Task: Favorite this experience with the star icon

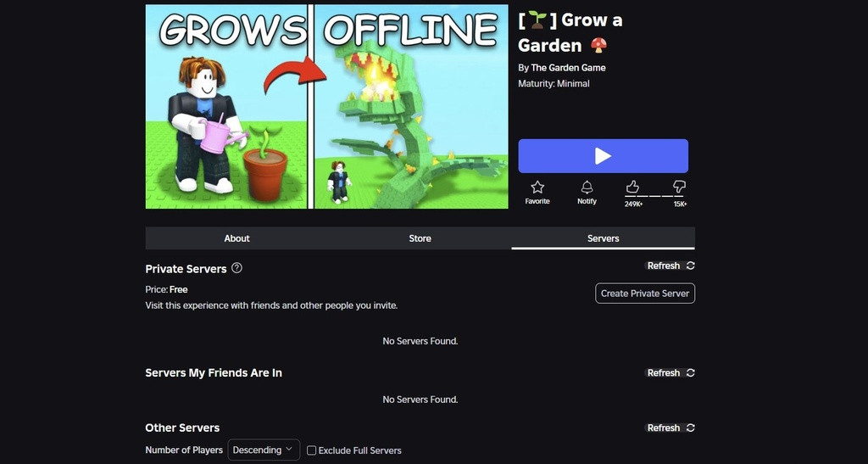Action: 537,187
